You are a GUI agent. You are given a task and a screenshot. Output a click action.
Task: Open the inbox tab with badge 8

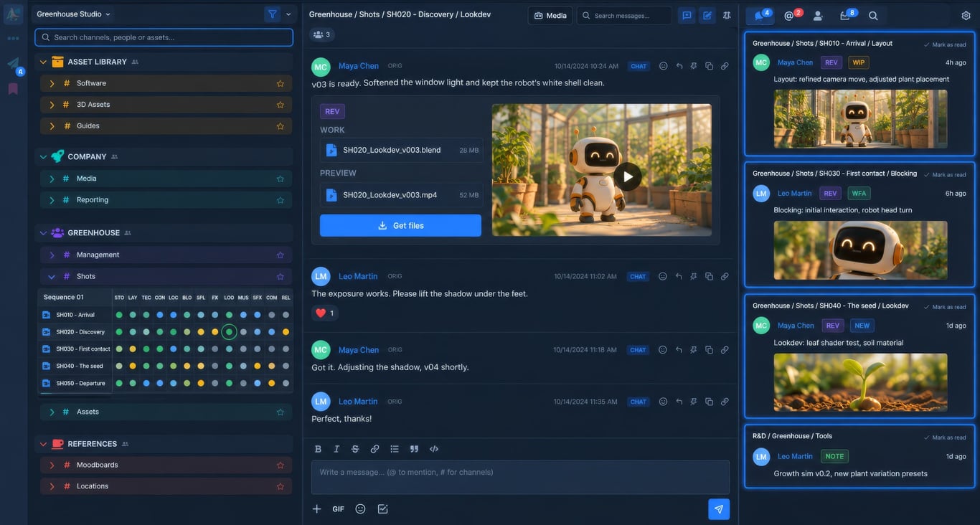tap(847, 16)
